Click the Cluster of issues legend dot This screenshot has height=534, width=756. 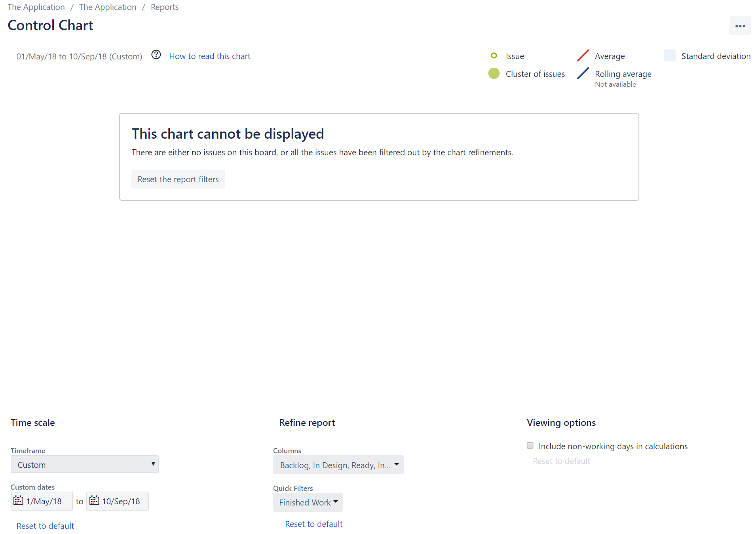pos(494,74)
